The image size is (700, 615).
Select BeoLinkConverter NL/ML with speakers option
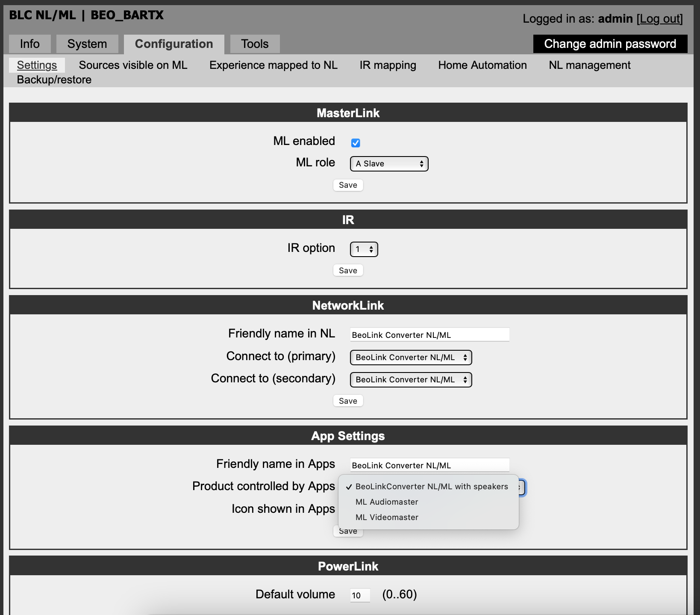pos(428,486)
